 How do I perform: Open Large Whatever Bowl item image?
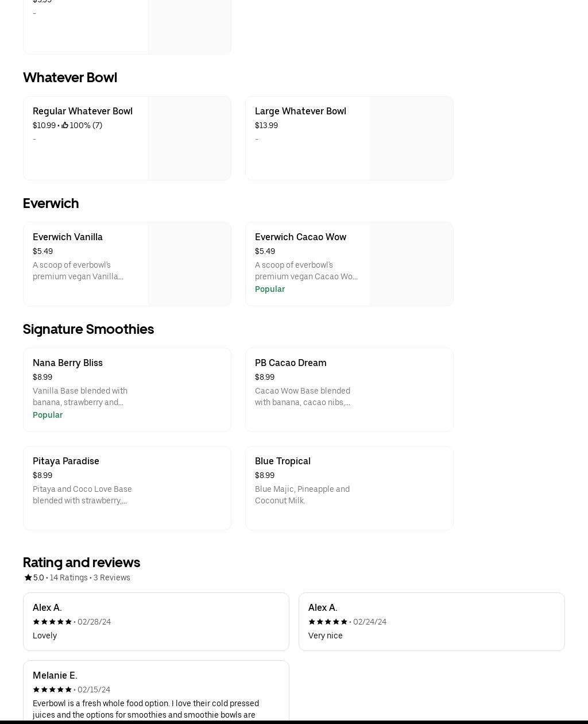411,138
